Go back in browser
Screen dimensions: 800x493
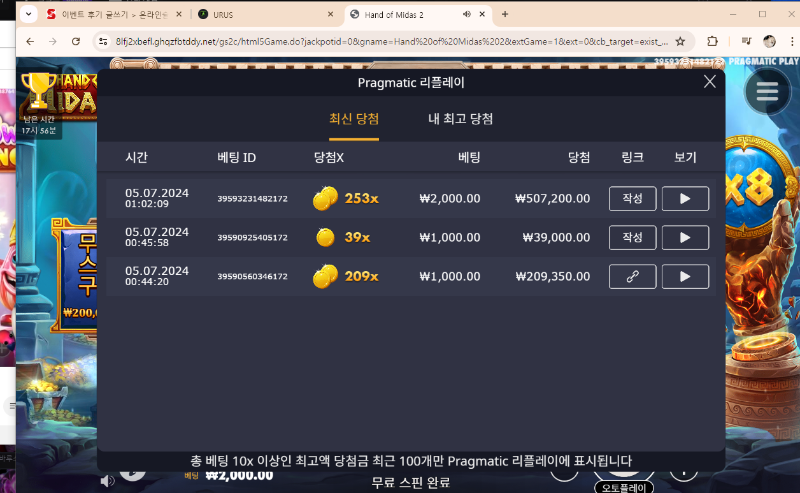(30, 41)
